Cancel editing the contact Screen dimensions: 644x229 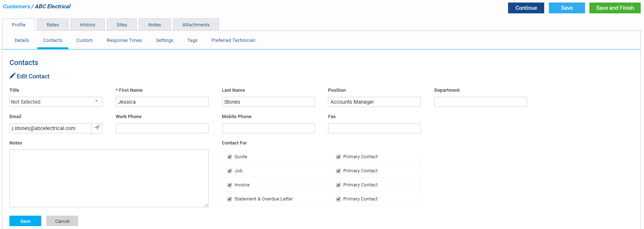click(62, 221)
